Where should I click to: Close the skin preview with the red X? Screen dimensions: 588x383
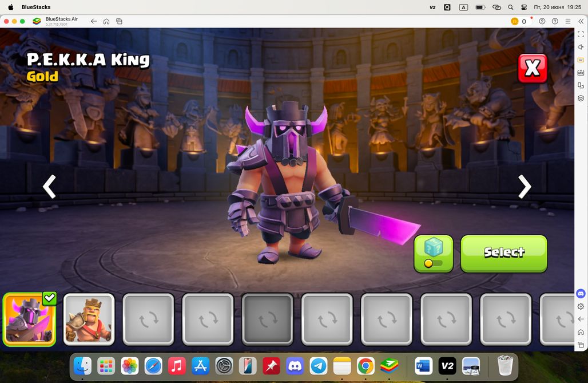(x=532, y=68)
